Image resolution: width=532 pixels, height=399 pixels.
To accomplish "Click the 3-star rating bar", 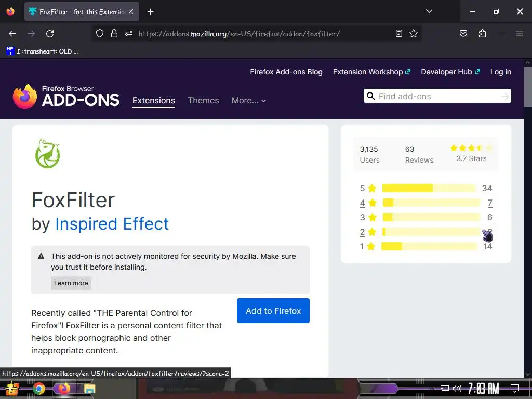I will [431, 217].
